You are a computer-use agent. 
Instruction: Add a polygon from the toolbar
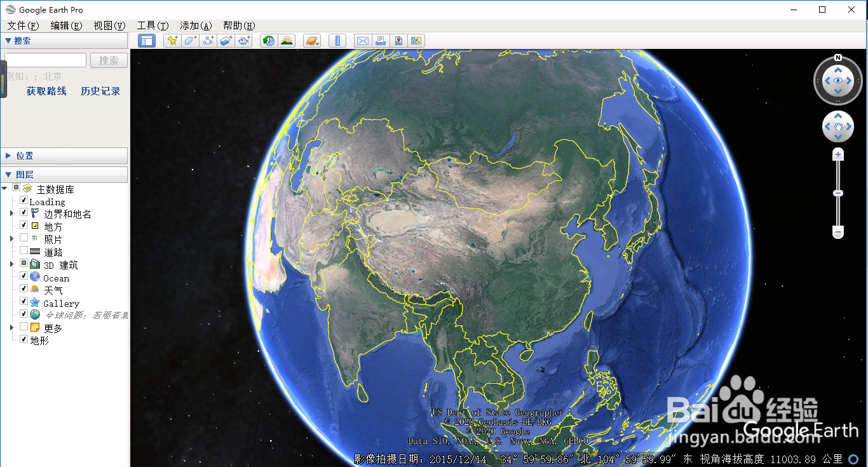point(190,41)
